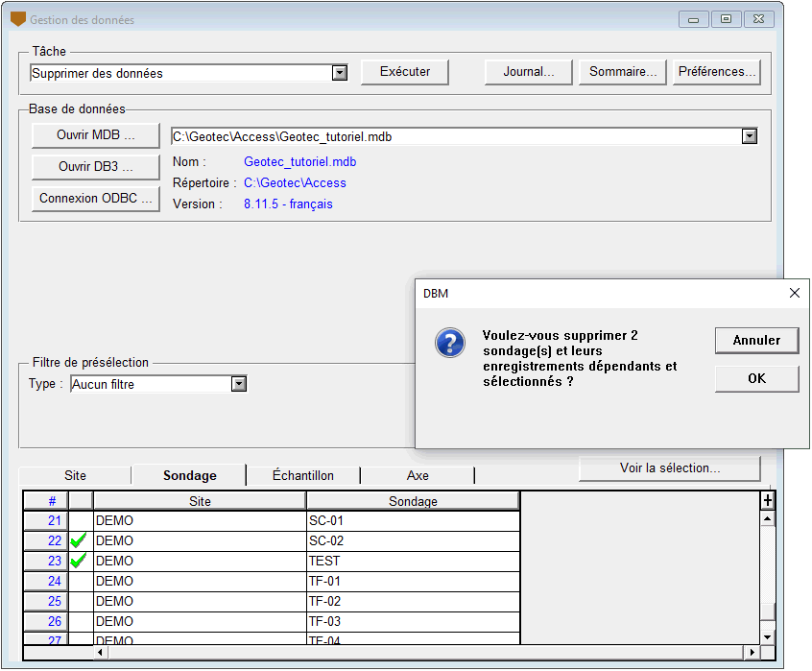Viewport: 812px width, 671px height.
Task: Open the Échantillon tab
Action: tap(303, 475)
